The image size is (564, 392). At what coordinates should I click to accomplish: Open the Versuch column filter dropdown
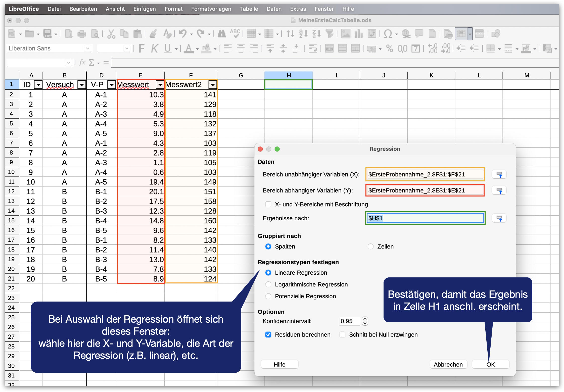click(x=82, y=85)
